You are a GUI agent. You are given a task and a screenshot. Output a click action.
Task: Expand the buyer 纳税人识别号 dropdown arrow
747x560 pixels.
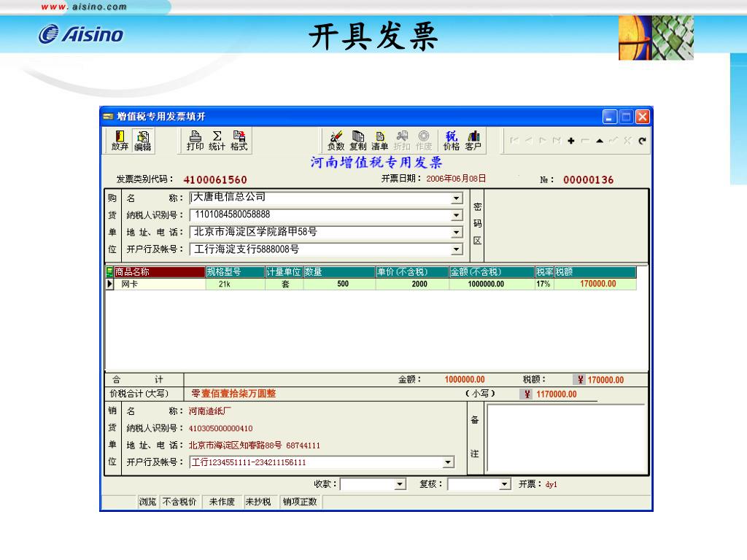coord(457,215)
